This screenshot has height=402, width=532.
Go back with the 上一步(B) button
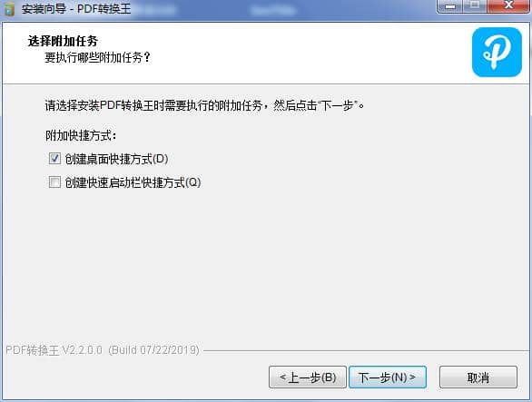click(x=308, y=377)
